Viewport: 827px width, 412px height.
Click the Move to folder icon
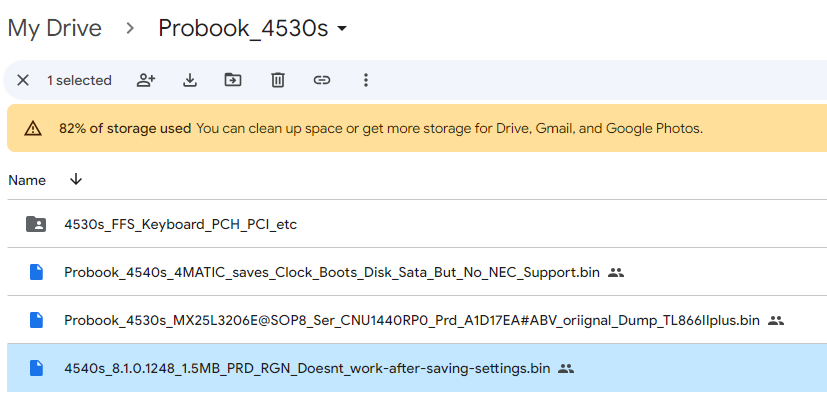pos(233,80)
